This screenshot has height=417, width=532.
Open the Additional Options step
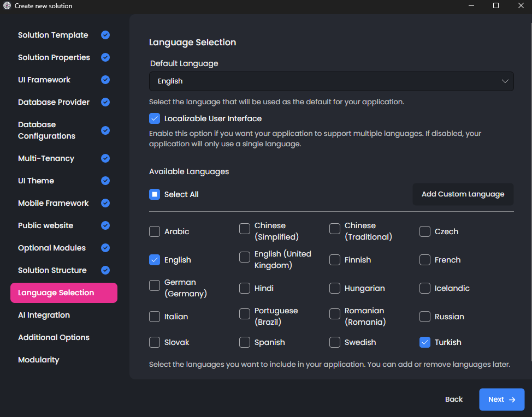(54, 337)
